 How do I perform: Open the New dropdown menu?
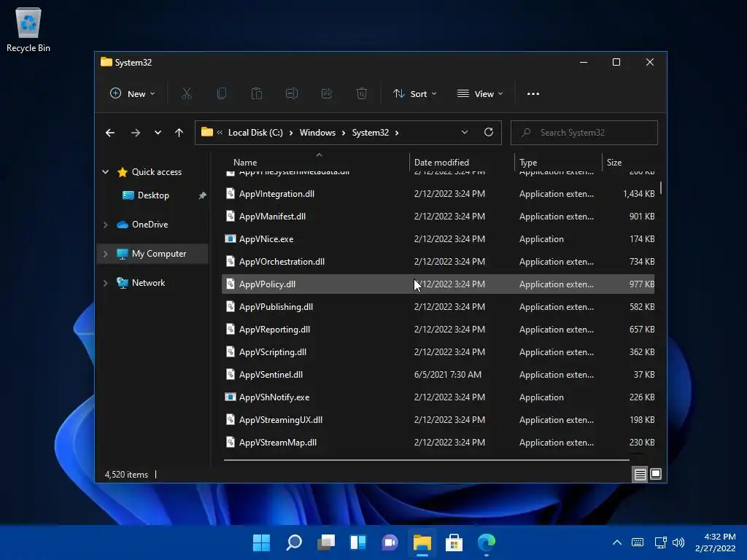pyautogui.click(x=133, y=94)
